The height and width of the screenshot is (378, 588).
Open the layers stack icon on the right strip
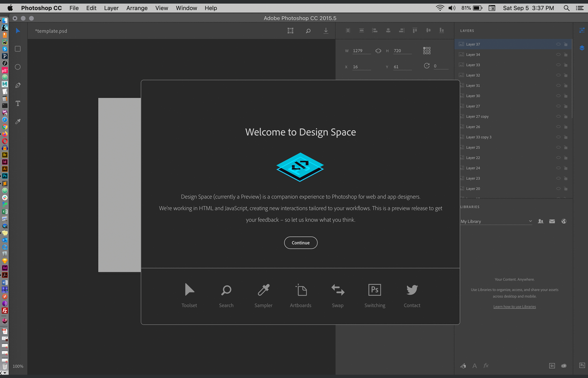pos(582,48)
